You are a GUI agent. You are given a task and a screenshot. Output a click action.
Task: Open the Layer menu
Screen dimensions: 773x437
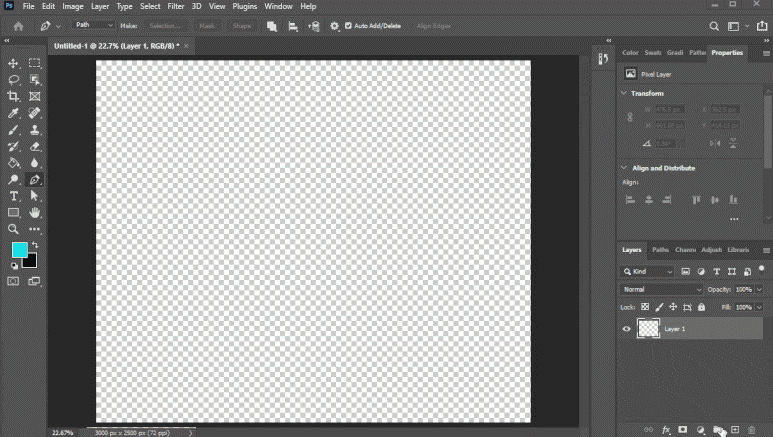100,6
